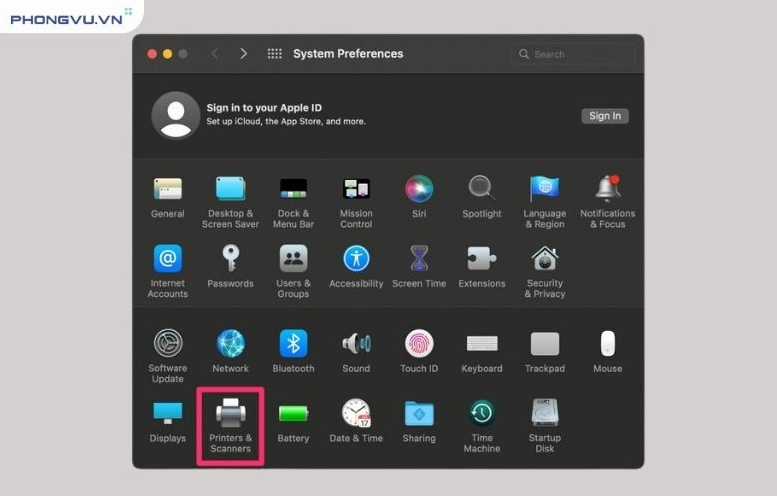Go back using the left chevron
The width and height of the screenshot is (777, 496).
tap(214, 54)
